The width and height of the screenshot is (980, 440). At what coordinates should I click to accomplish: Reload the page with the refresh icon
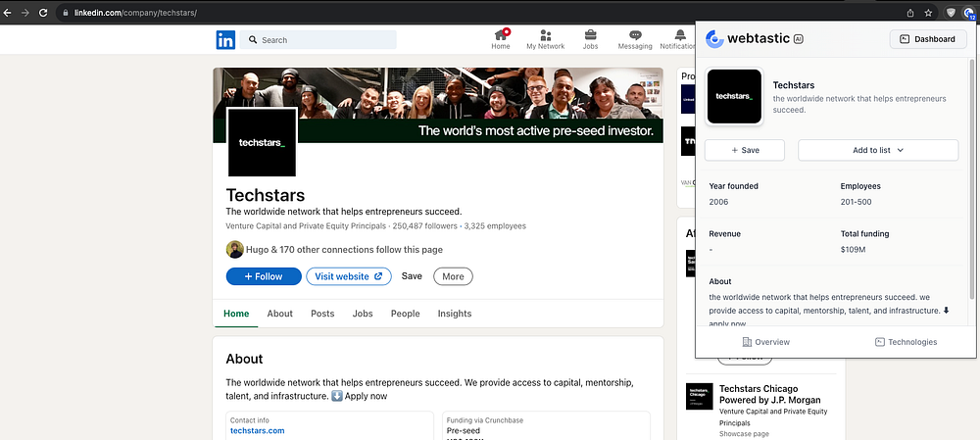43,12
